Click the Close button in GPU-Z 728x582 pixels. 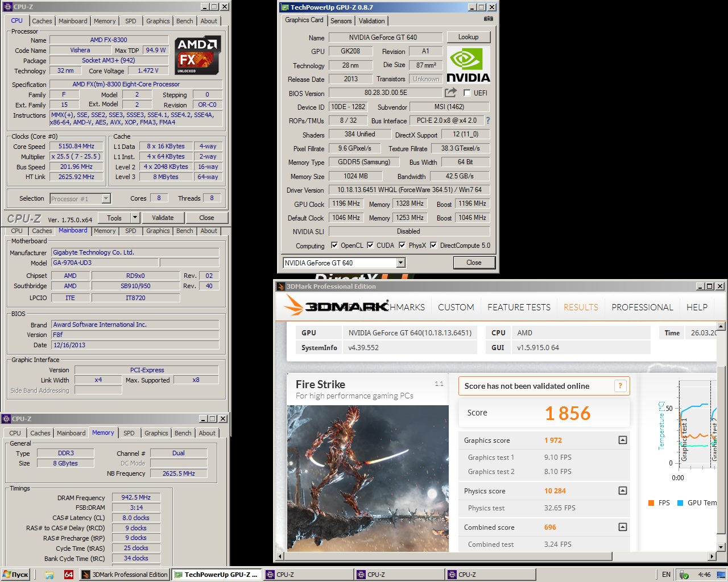click(x=474, y=263)
